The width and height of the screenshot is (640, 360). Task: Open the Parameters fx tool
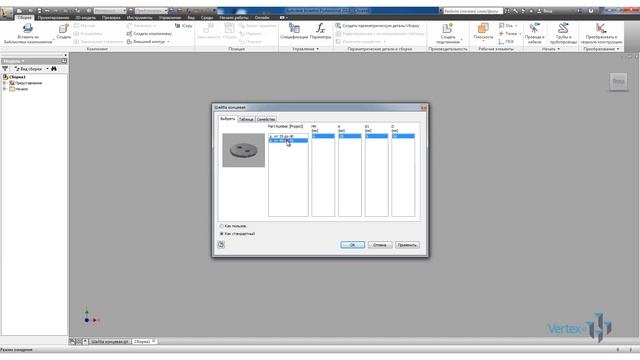(x=320, y=31)
